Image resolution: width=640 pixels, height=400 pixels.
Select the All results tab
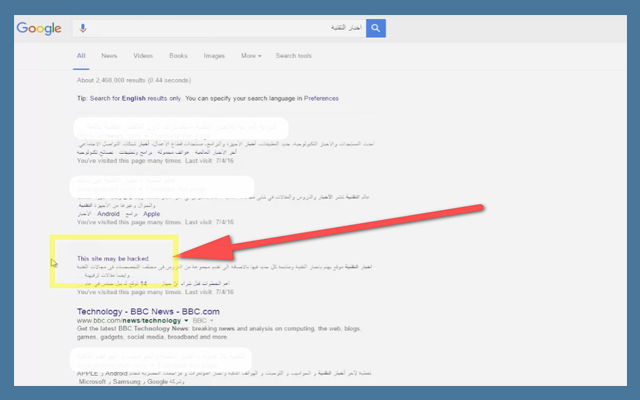pyautogui.click(x=81, y=56)
